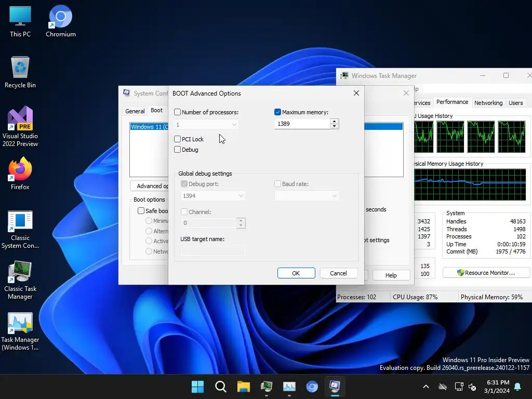This screenshot has height=399, width=532.
Task: Click the Windows Task Manager title icon
Action: (344, 76)
